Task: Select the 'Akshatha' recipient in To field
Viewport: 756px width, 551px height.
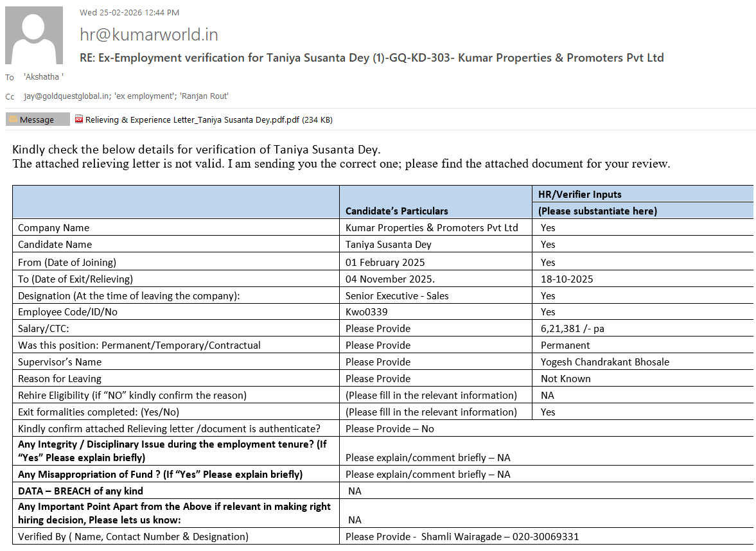Action: 43,77
